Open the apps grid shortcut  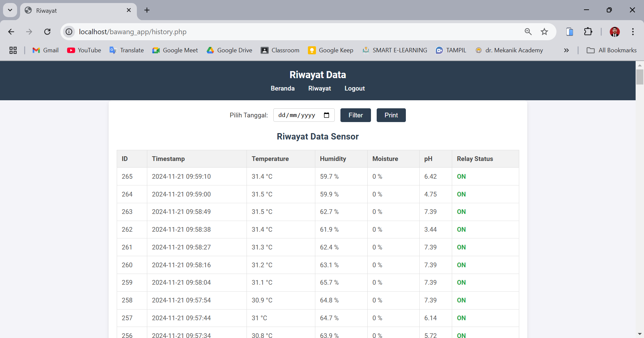tap(13, 50)
